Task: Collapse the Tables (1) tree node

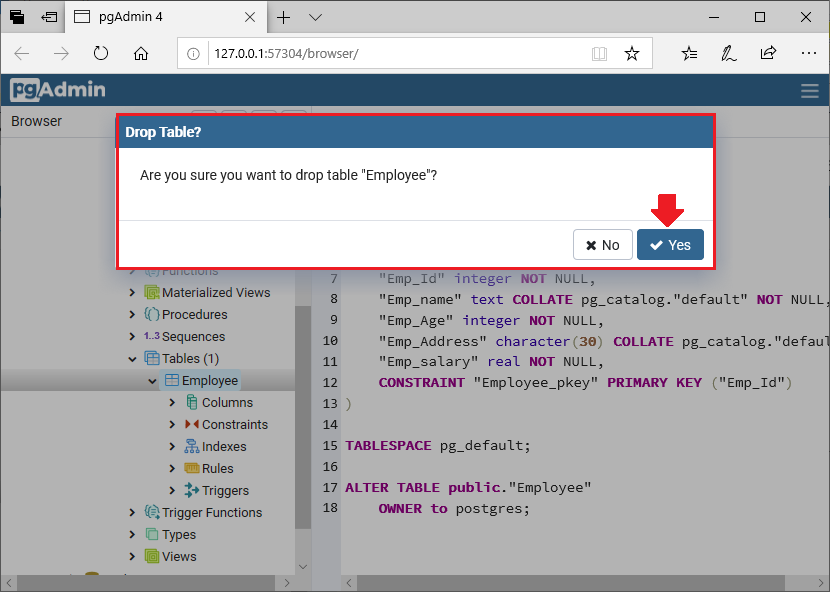Action: (x=133, y=358)
